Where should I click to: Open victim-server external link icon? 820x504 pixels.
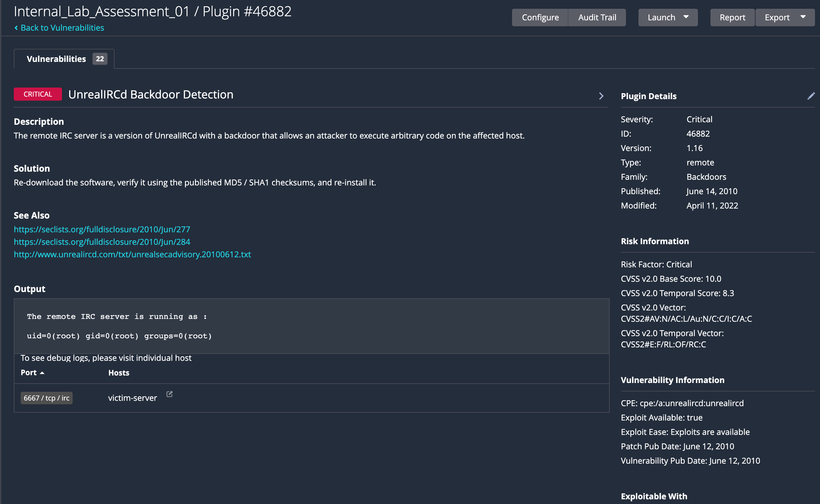pos(169,394)
